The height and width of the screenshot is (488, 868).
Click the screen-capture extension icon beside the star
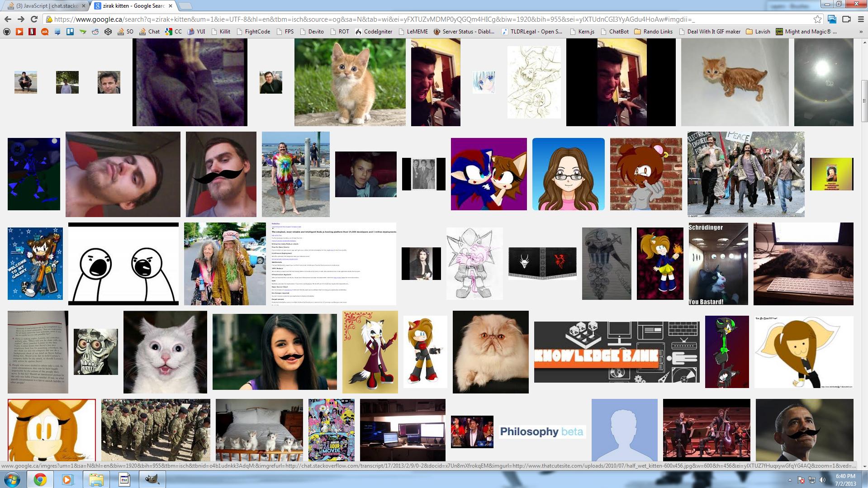(x=832, y=19)
